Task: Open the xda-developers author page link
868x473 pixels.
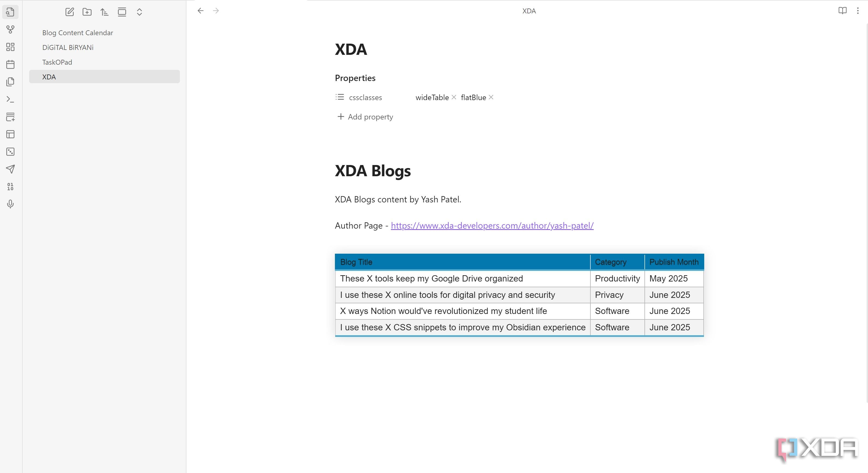Action: 492,226
